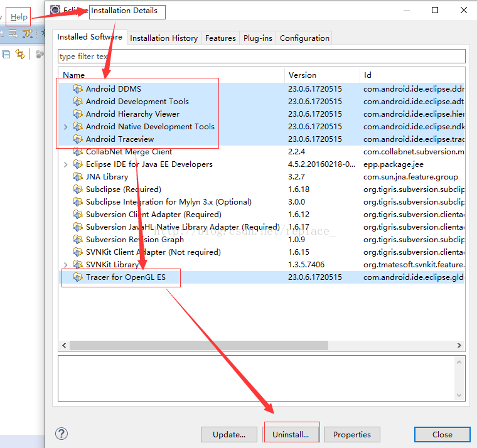
Task: Click the horizontal scrollbar thumb of the list
Action: [x=199, y=346]
